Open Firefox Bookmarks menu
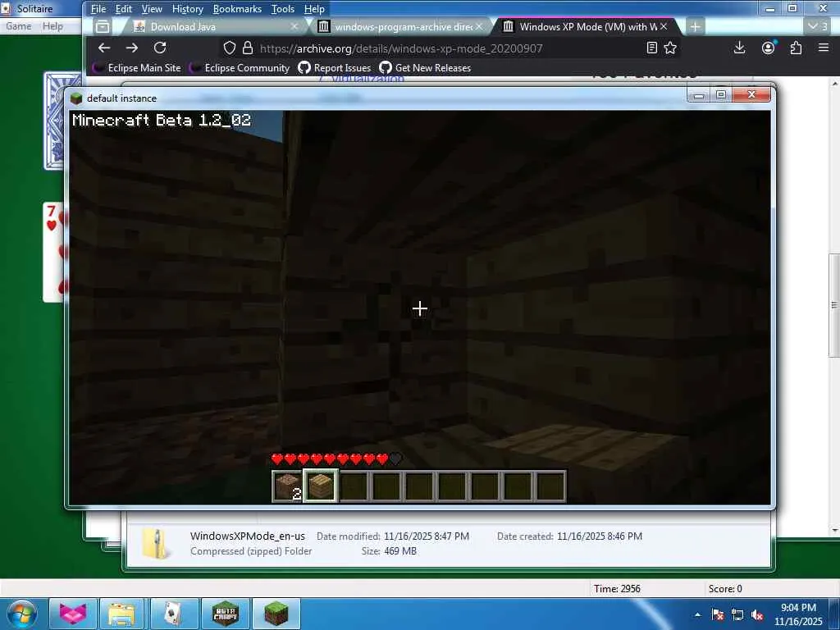840x630 pixels. (x=237, y=9)
